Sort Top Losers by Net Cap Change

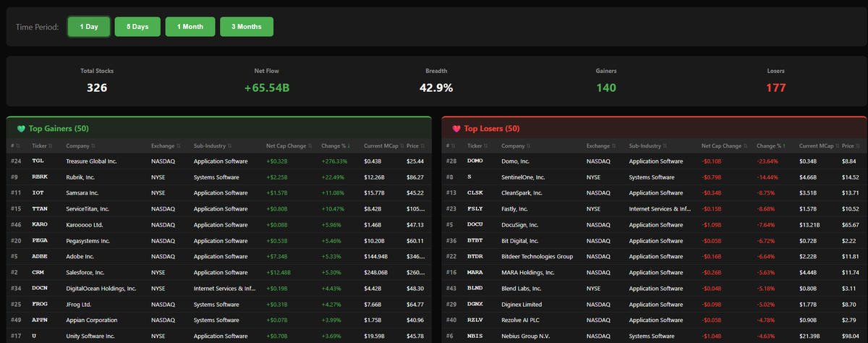click(x=723, y=145)
